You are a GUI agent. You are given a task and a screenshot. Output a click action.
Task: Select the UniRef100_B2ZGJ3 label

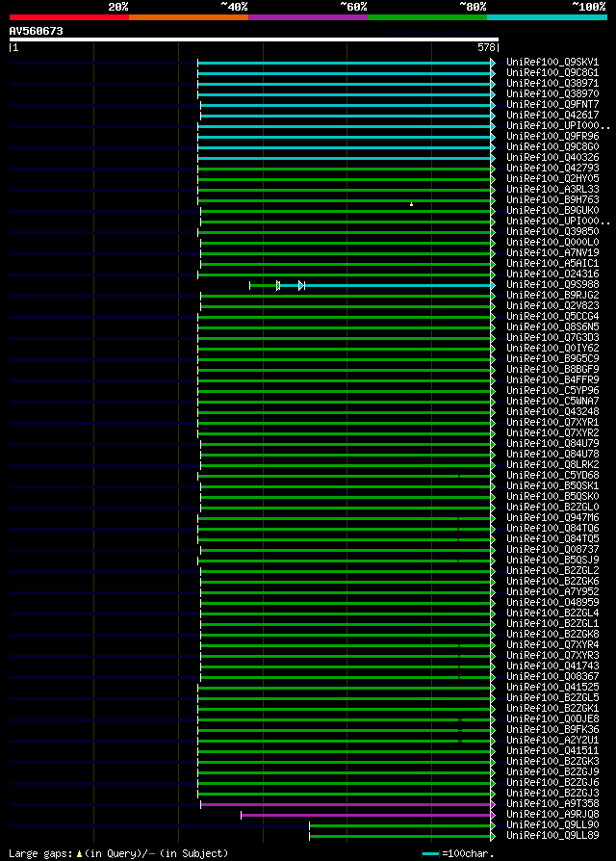point(552,793)
